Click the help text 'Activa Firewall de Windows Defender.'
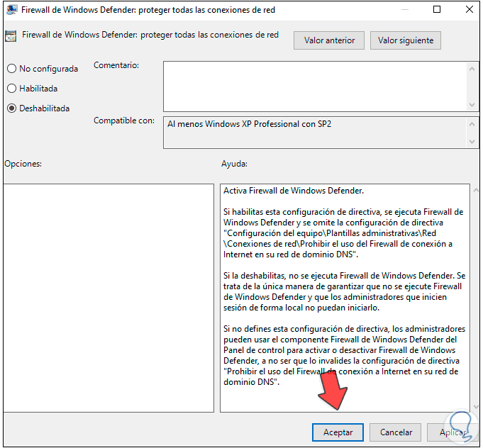The height and width of the screenshot is (448, 483). 294,191
